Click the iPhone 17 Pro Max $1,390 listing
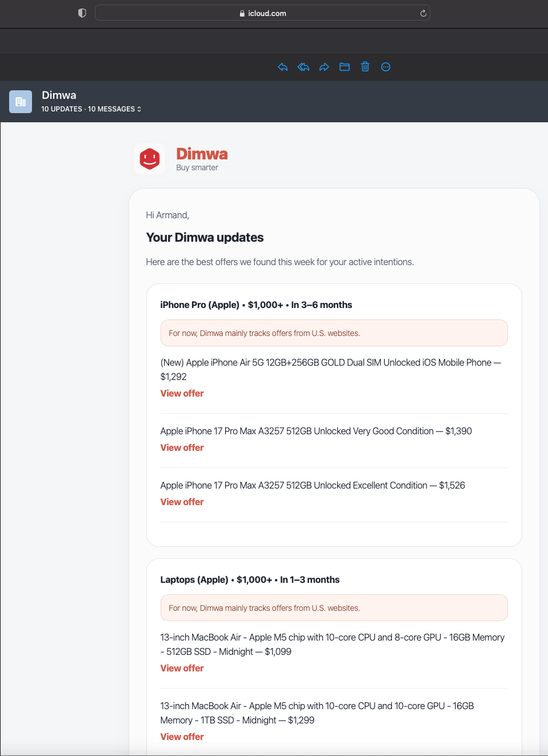548x756 pixels. tap(316, 431)
